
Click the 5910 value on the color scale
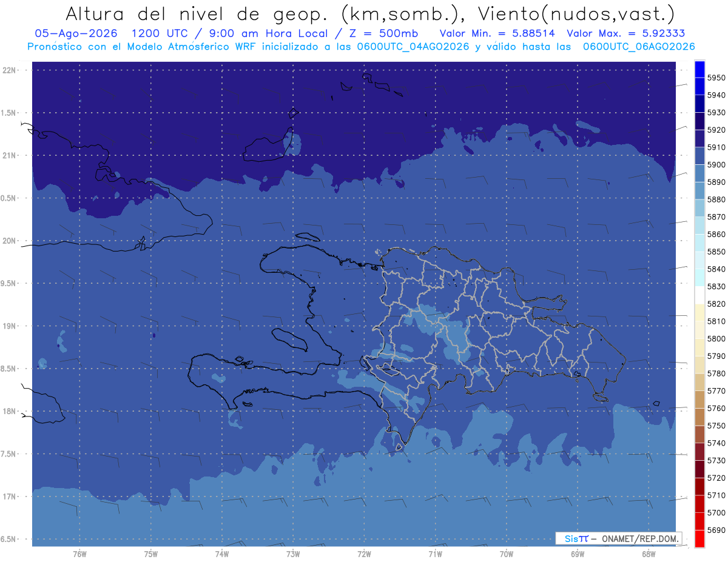coord(716,147)
